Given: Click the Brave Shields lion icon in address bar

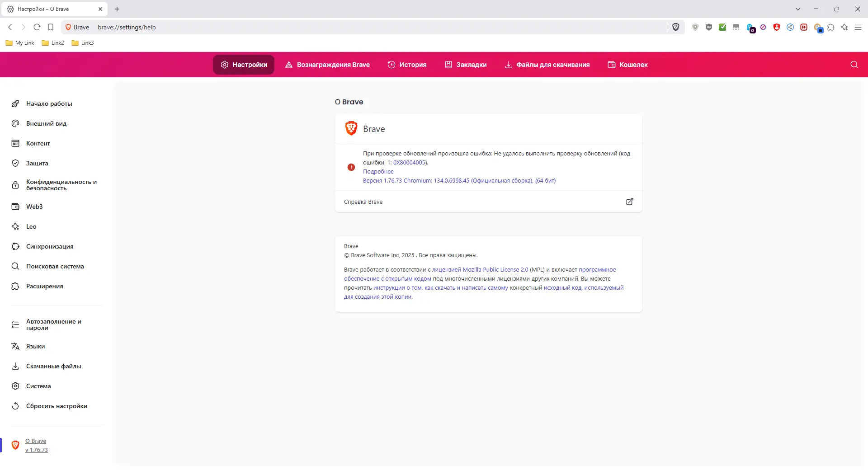Looking at the screenshot, I should tap(676, 27).
